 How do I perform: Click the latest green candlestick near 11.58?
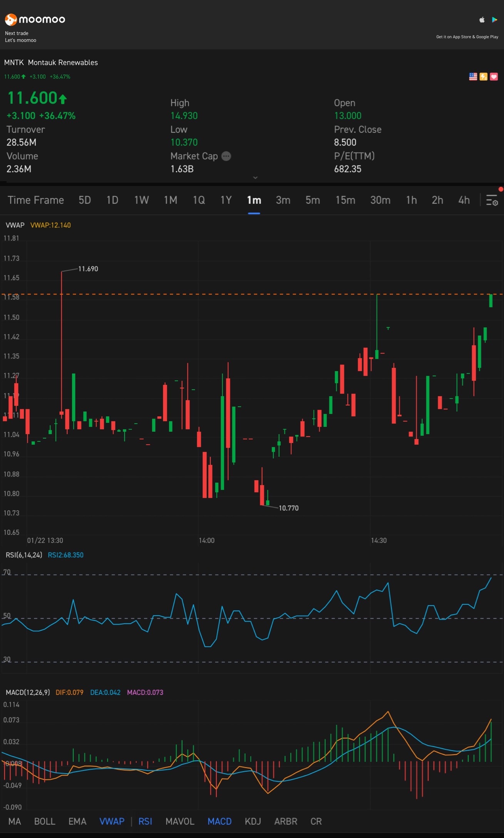click(491, 300)
